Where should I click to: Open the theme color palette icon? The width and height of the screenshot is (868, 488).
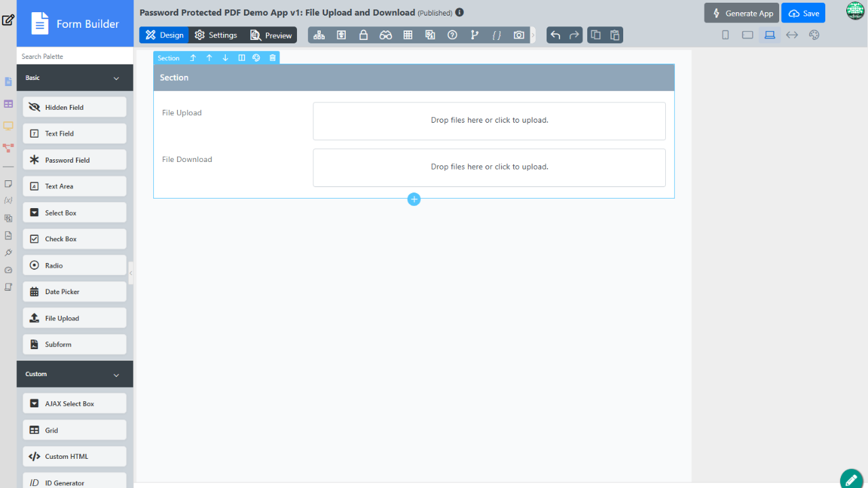pos(814,35)
